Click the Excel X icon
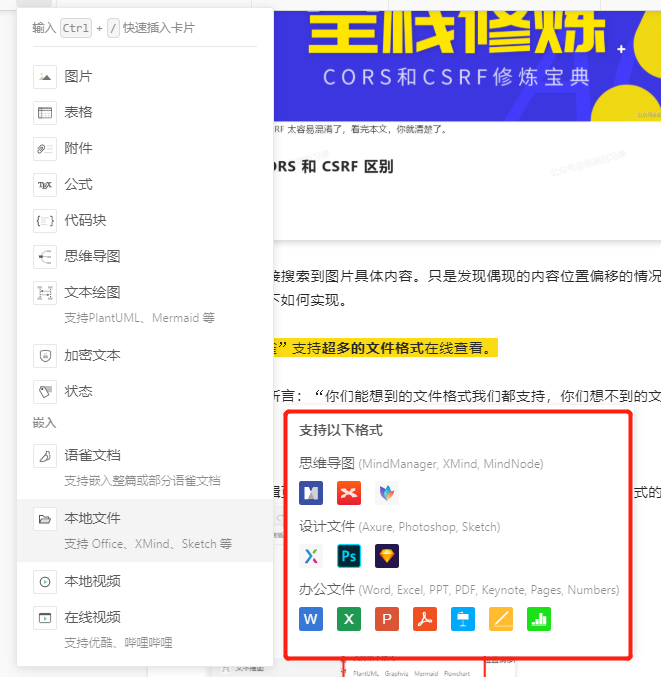Image resolution: width=661 pixels, height=677 pixels. 349,619
